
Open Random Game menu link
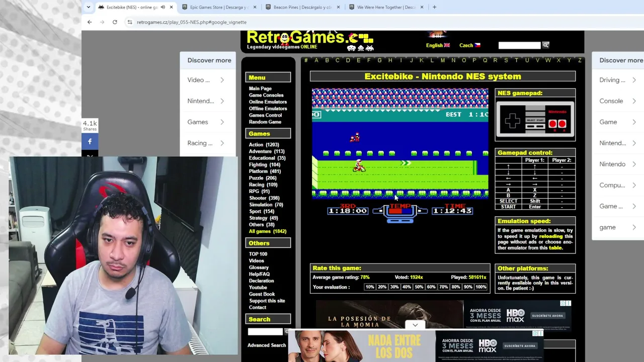(265, 122)
